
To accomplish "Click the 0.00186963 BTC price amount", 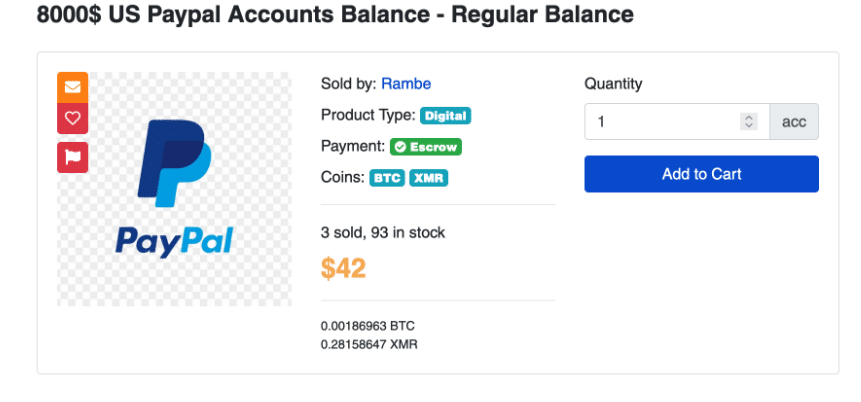I will [x=367, y=326].
